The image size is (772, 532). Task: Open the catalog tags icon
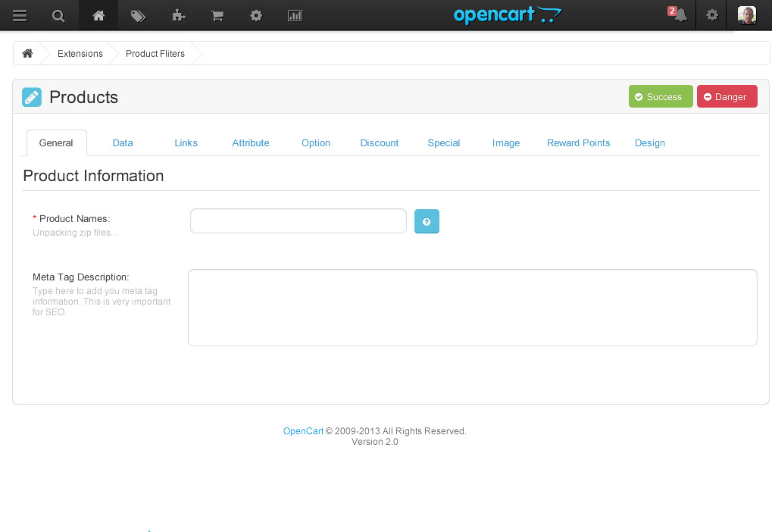(138, 16)
